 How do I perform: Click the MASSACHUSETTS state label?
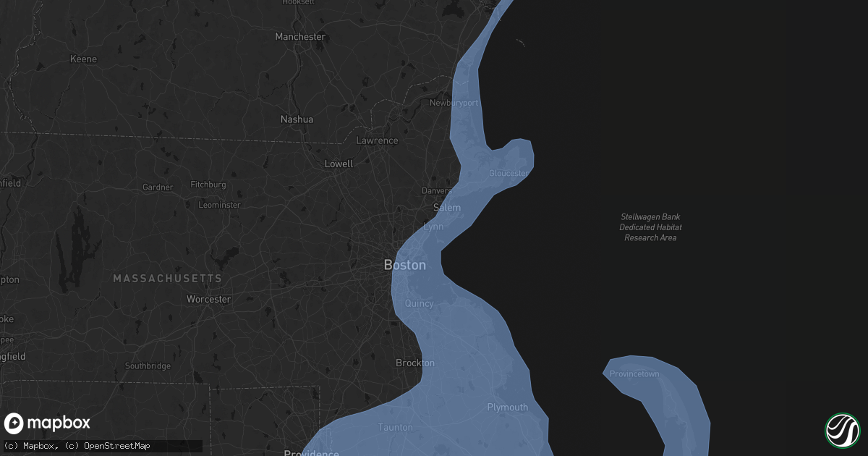[x=167, y=279]
